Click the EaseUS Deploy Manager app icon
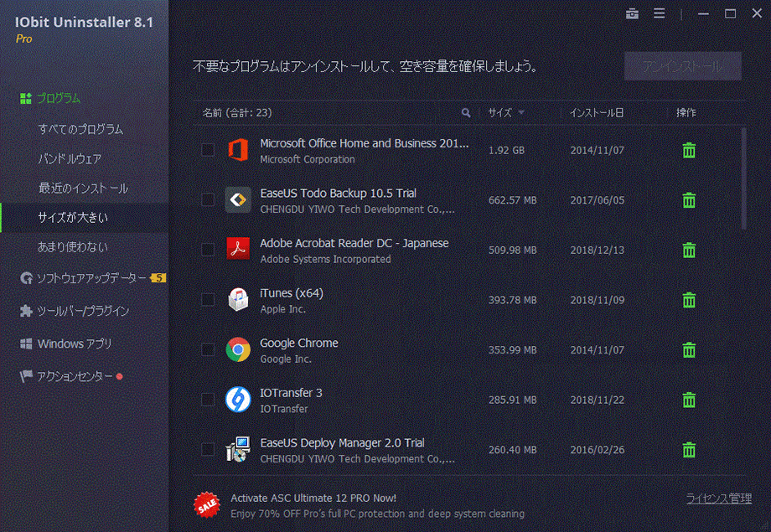This screenshot has width=771, height=532. pyautogui.click(x=238, y=449)
